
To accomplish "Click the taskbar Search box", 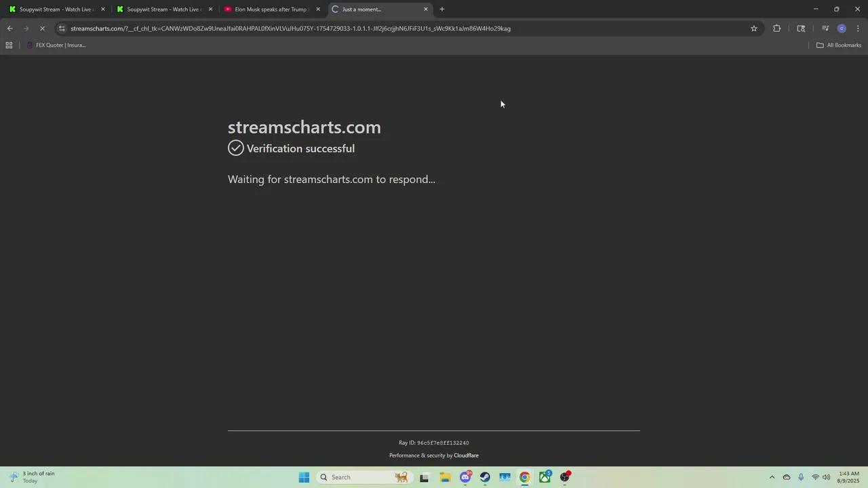I will click(x=364, y=477).
